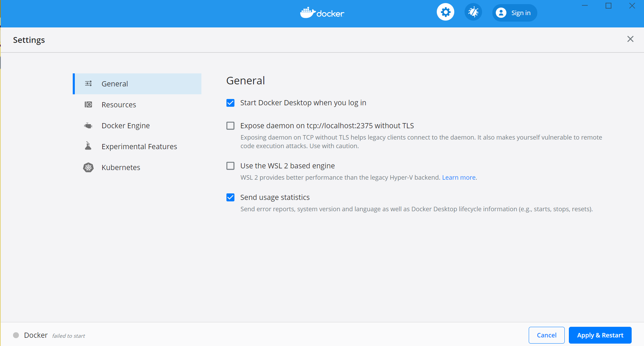Go to Experimental Features section
Screen dimensions: 644x346
(x=137, y=146)
